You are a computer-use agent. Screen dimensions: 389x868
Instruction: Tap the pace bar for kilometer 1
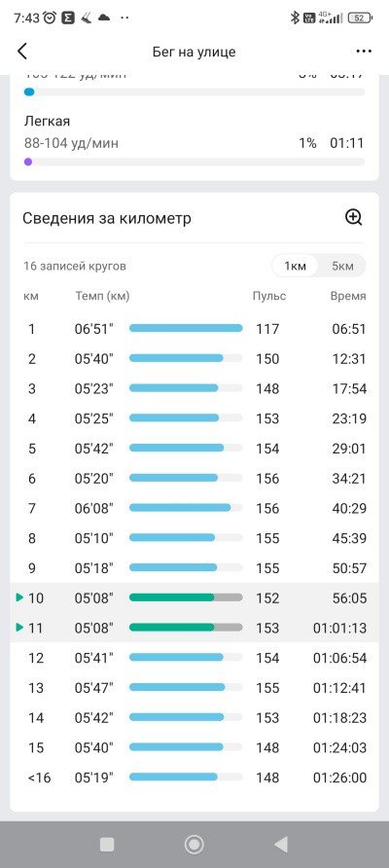pos(186,328)
